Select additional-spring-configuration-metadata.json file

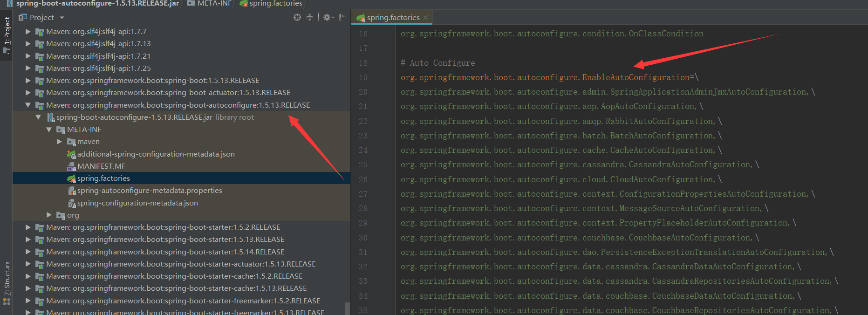tap(156, 154)
